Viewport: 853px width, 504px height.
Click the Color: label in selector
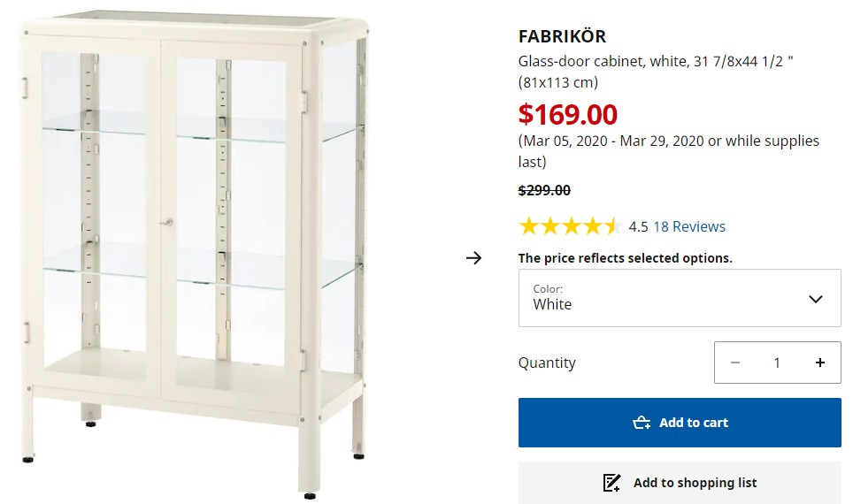[548, 288]
